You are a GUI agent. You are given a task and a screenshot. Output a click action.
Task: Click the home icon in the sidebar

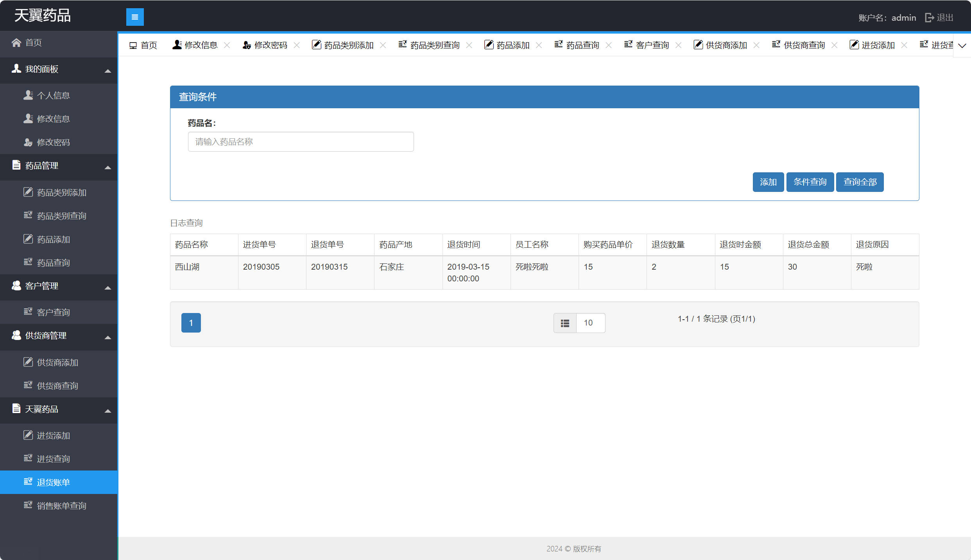16,43
